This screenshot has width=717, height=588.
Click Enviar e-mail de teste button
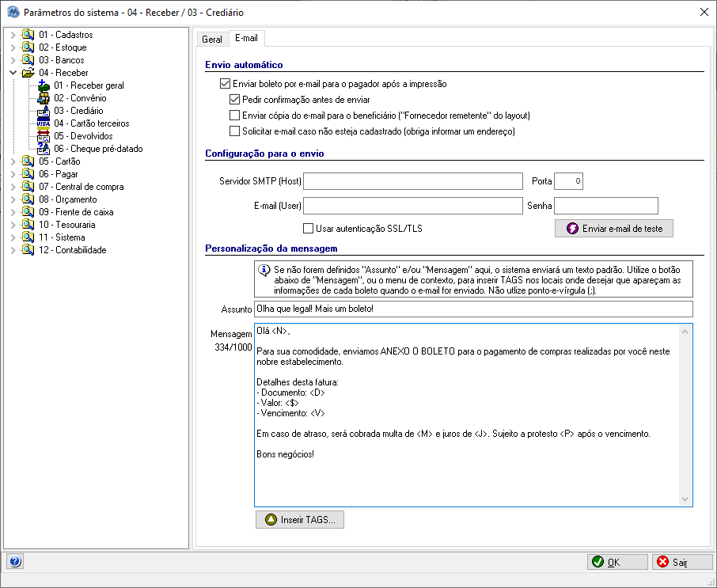click(x=613, y=228)
